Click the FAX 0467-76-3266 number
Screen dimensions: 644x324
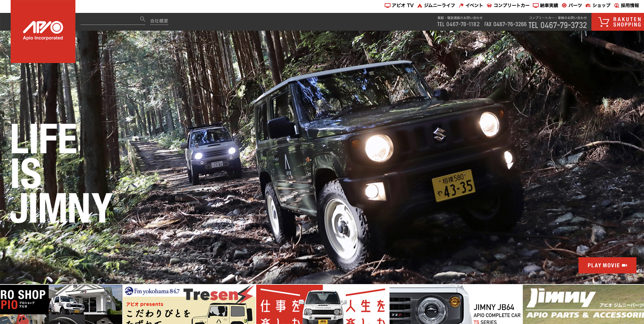[x=505, y=24]
